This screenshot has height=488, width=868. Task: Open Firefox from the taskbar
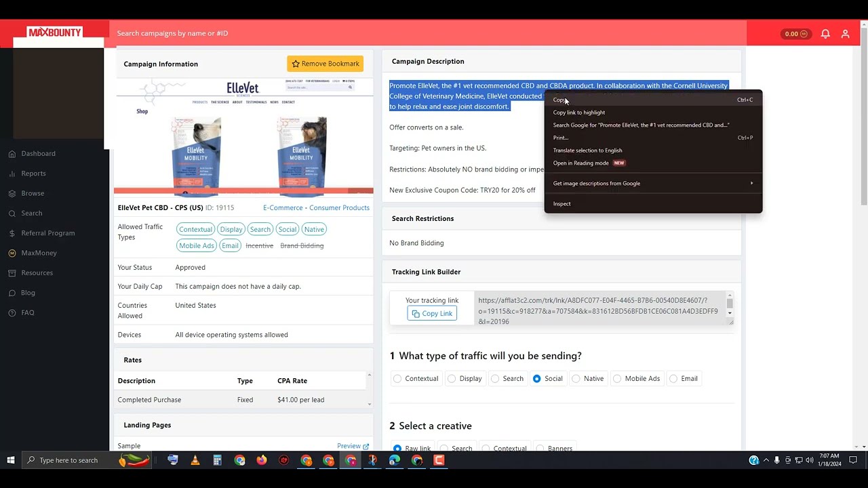262,460
